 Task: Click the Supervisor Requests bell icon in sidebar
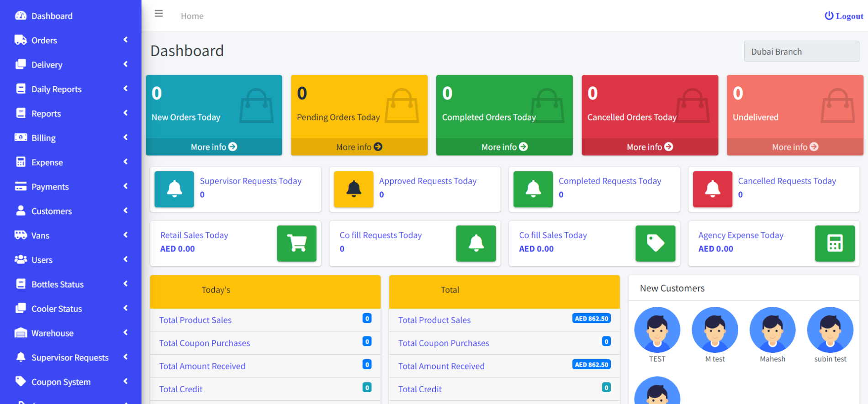pyautogui.click(x=21, y=357)
